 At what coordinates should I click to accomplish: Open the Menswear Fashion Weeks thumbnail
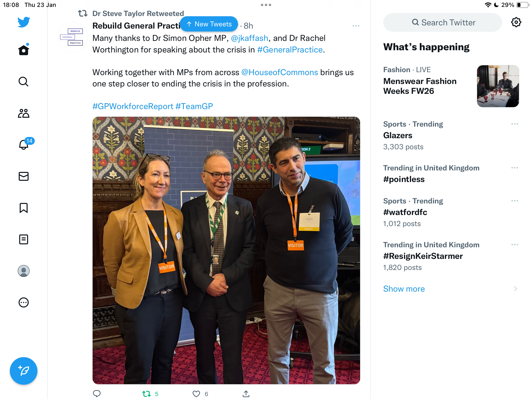[498, 86]
